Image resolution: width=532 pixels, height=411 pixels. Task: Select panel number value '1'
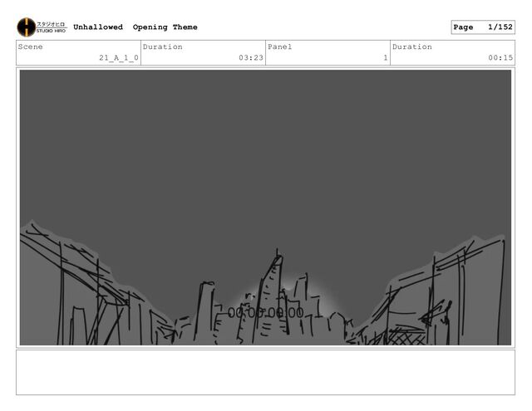[386, 58]
